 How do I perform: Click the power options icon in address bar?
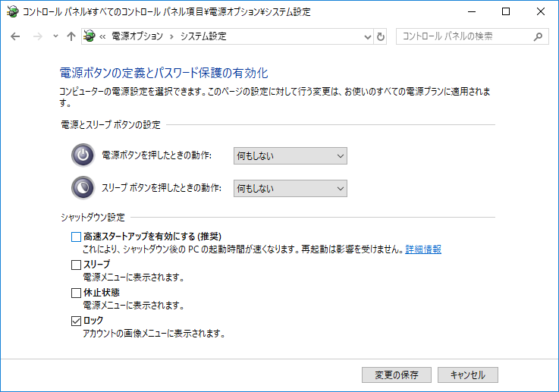(x=90, y=36)
